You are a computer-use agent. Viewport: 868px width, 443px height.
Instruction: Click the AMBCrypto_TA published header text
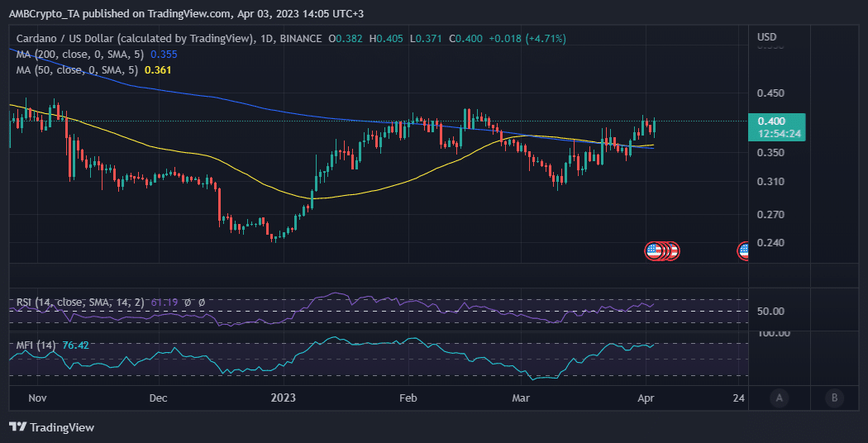187,14
